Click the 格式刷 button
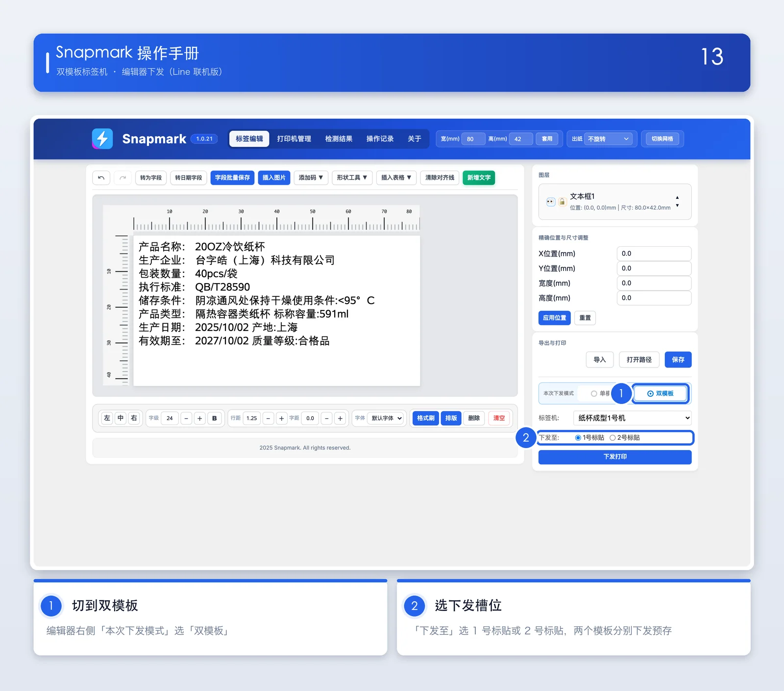The image size is (784, 691). click(426, 418)
